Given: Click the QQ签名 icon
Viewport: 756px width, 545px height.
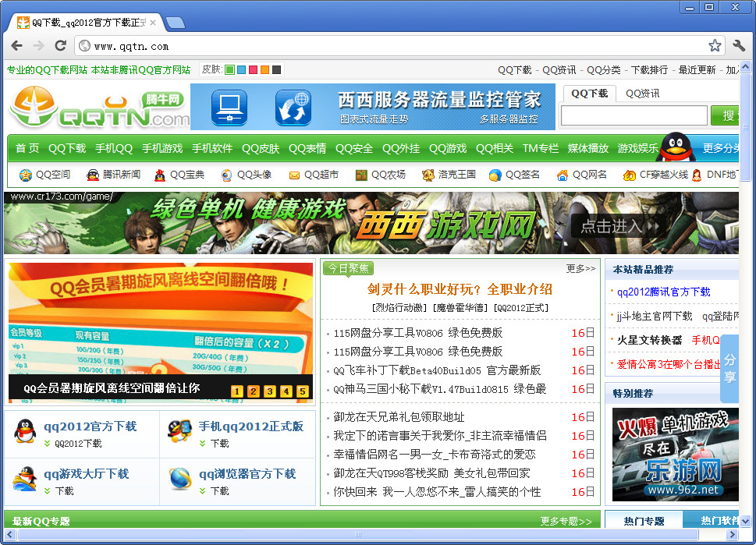Looking at the screenshot, I should [x=495, y=175].
